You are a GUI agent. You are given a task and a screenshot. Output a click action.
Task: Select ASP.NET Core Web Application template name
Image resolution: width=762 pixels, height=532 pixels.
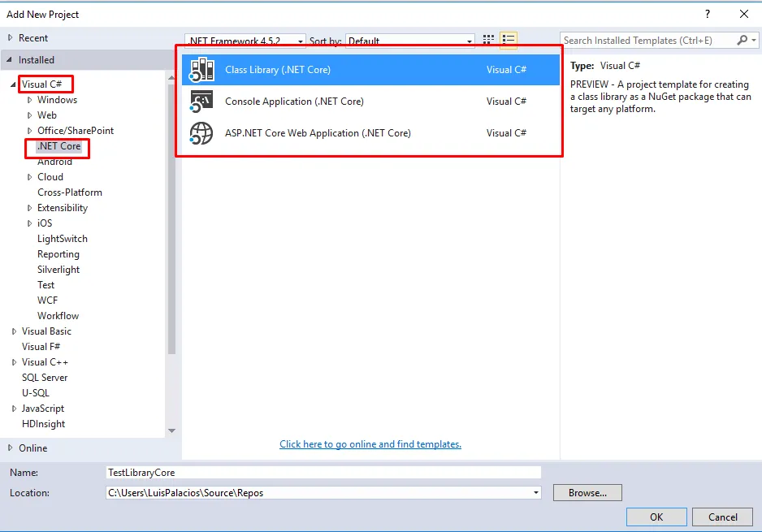click(x=318, y=133)
